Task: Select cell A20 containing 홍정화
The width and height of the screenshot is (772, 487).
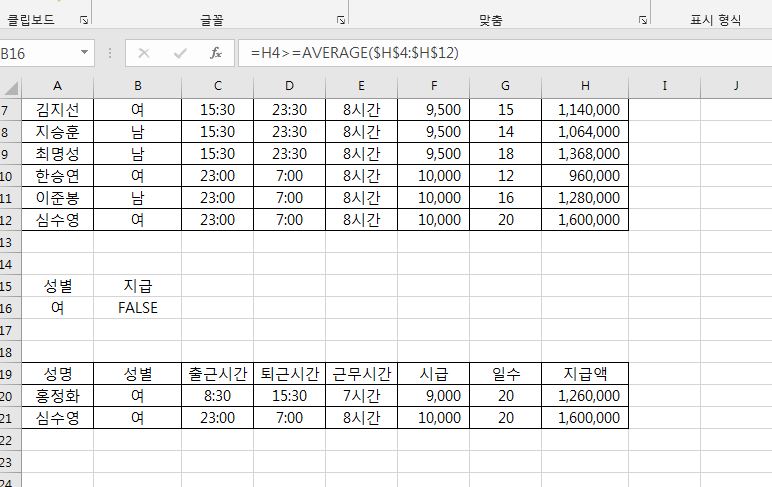Action: coord(57,396)
